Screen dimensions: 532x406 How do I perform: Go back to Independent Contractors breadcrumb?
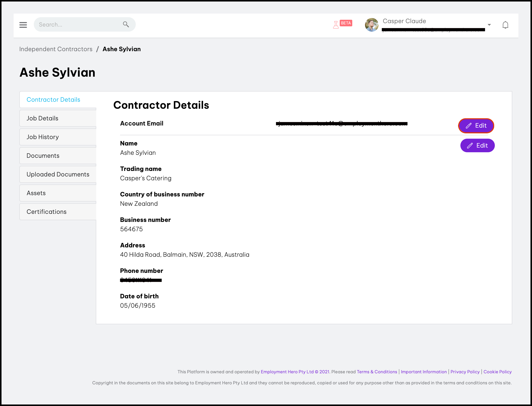coord(56,49)
